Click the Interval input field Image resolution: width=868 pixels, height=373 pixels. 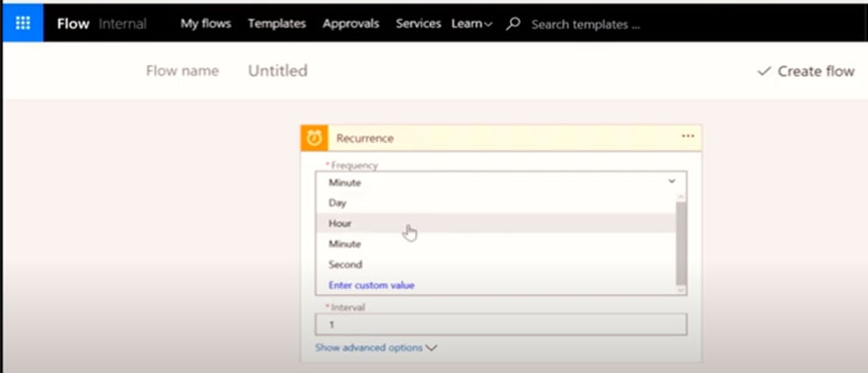coord(501,325)
